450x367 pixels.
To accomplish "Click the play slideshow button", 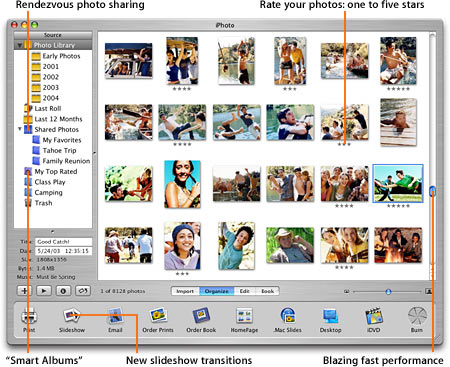I will [x=44, y=291].
